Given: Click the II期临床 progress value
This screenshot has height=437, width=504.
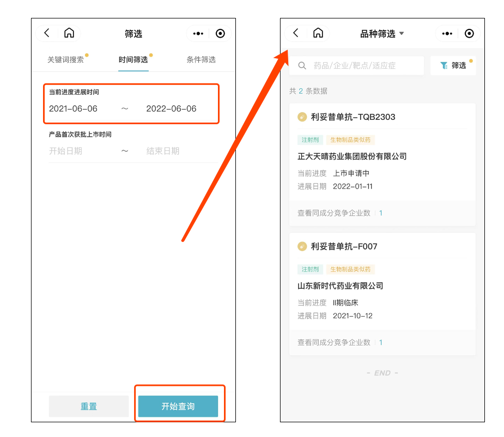Looking at the screenshot, I should coord(345,303).
